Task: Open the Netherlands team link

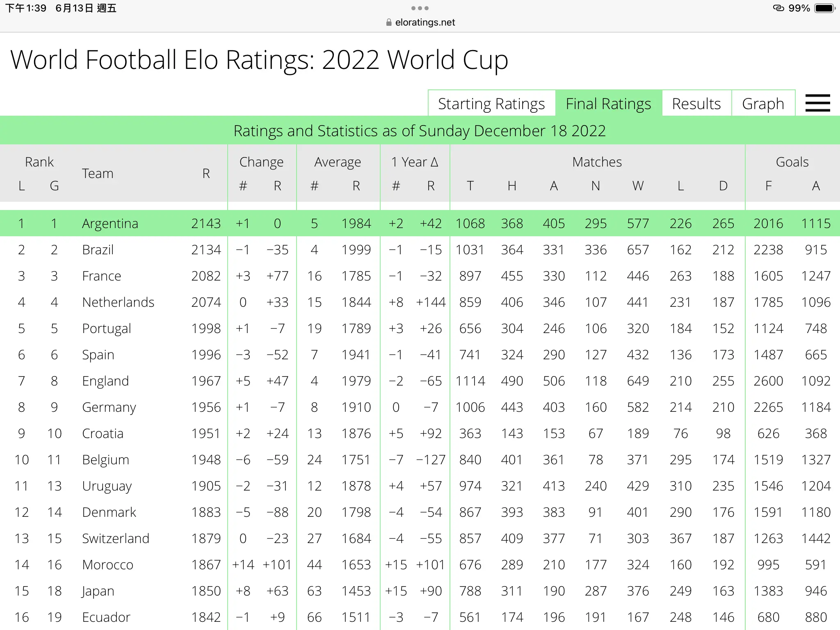Action: pos(118,302)
